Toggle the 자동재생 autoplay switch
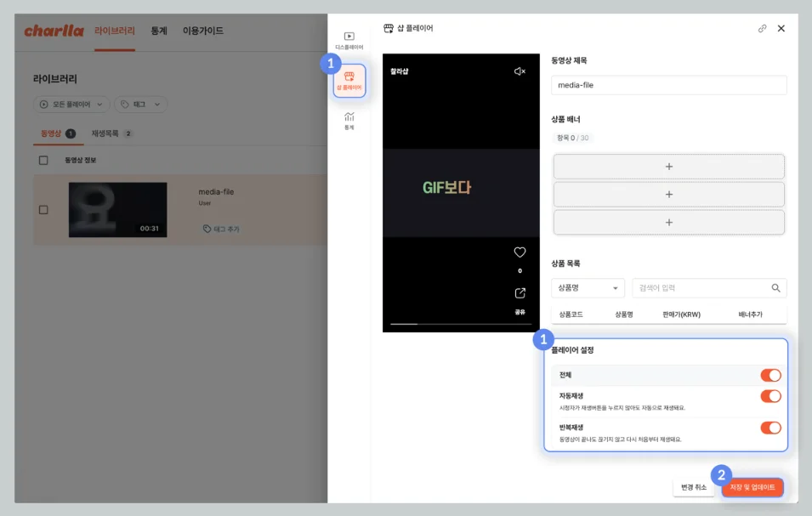Image resolution: width=812 pixels, height=516 pixels. [770, 396]
